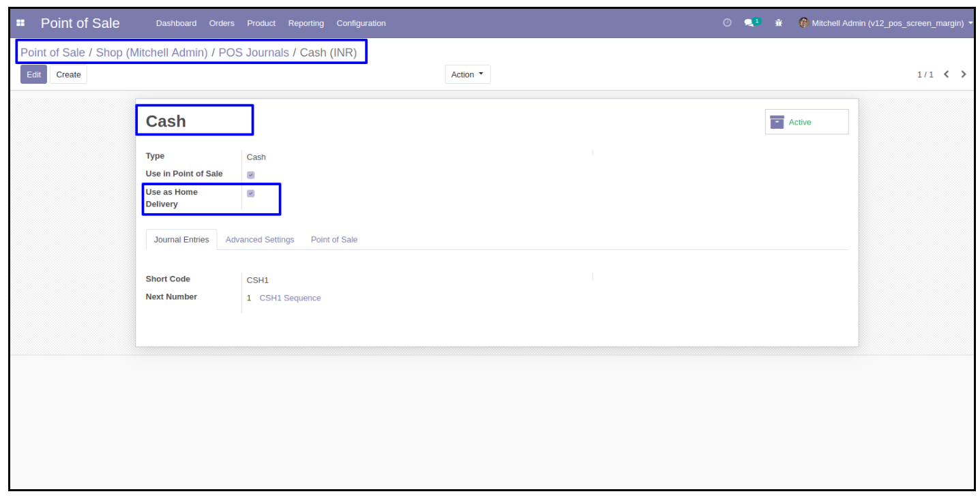Click the Edit button
980x496 pixels.
[x=33, y=74]
